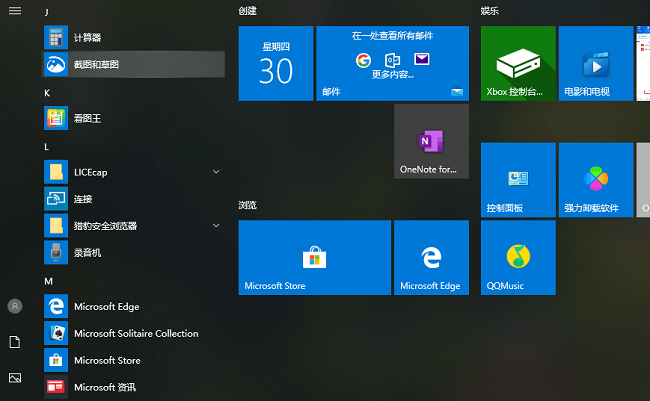Select the 浏览 tile group title

coord(247,205)
